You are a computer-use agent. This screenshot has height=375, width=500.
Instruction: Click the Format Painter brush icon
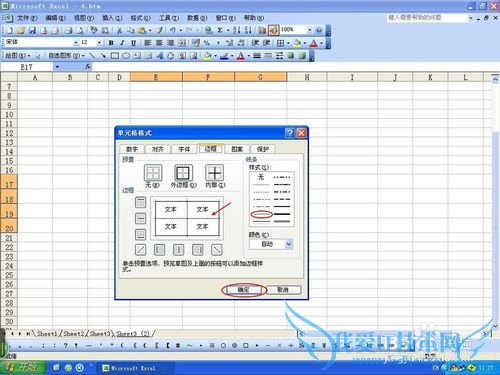pos(159,31)
